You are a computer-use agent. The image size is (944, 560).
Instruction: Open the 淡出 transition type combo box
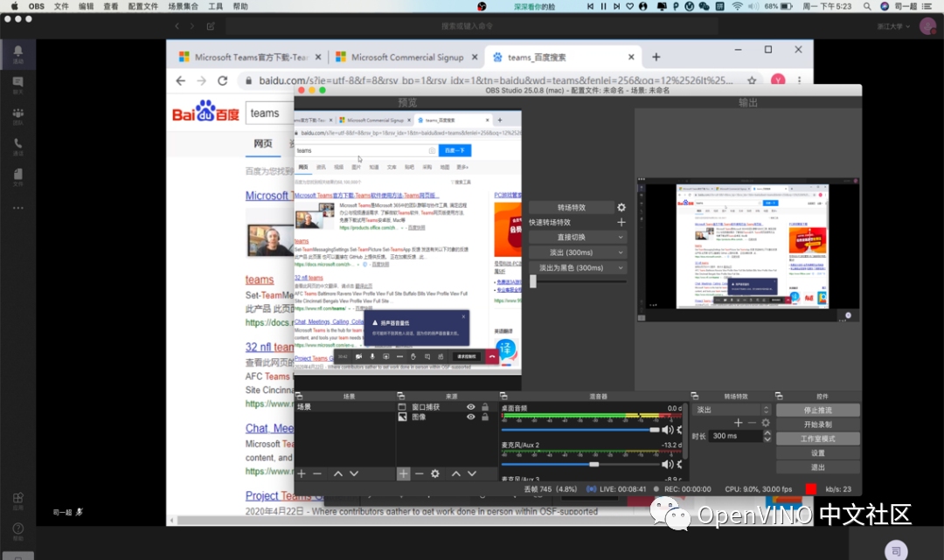click(732, 410)
